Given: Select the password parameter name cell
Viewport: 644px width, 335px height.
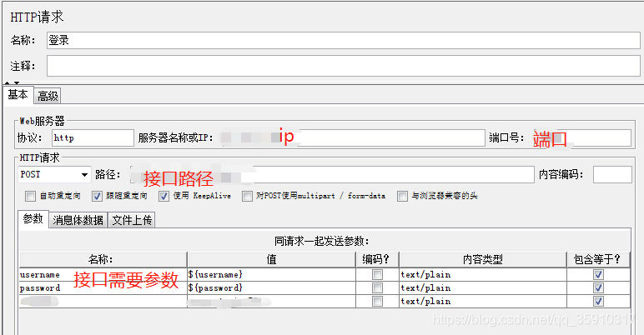Looking at the screenshot, I should pyautogui.click(x=103, y=287).
